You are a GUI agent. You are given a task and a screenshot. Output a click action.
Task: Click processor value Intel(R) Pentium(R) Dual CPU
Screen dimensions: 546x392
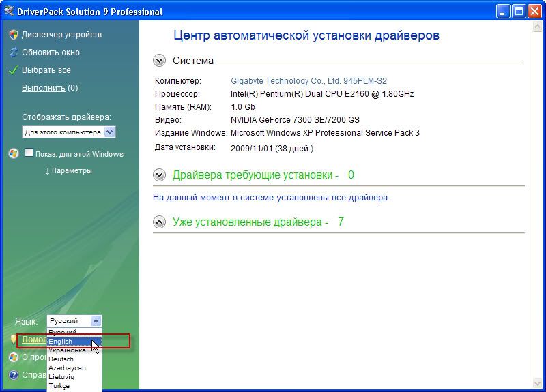[x=322, y=94]
